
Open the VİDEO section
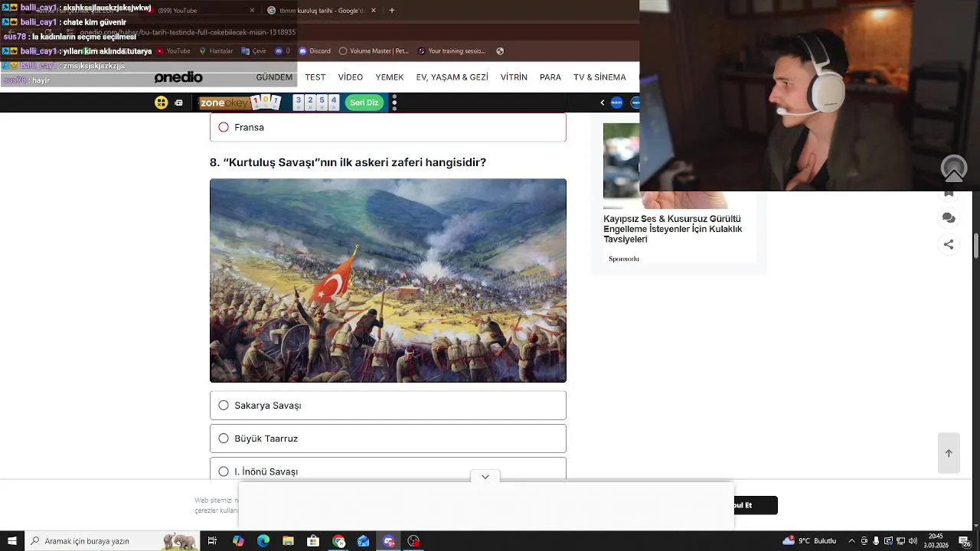(x=351, y=77)
